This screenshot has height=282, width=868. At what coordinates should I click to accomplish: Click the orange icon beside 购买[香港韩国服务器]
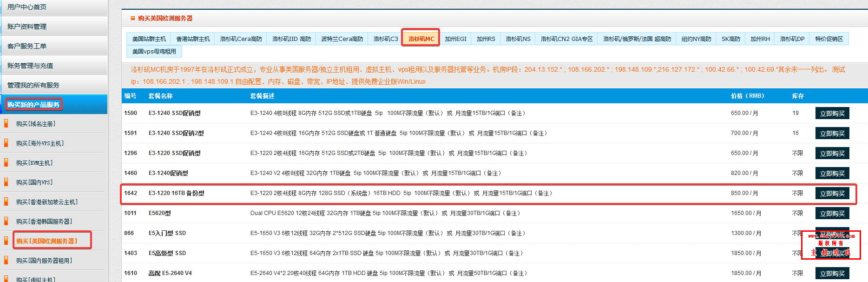[6, 222]
